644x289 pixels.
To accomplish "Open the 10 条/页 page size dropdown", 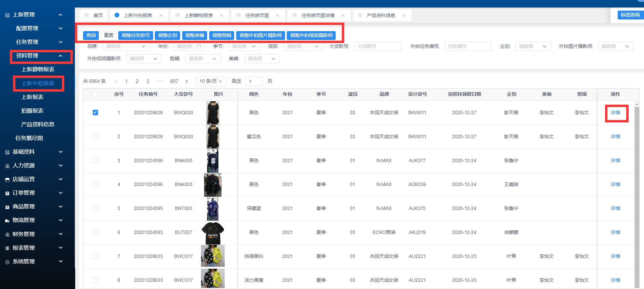I will tap(211, 81).
